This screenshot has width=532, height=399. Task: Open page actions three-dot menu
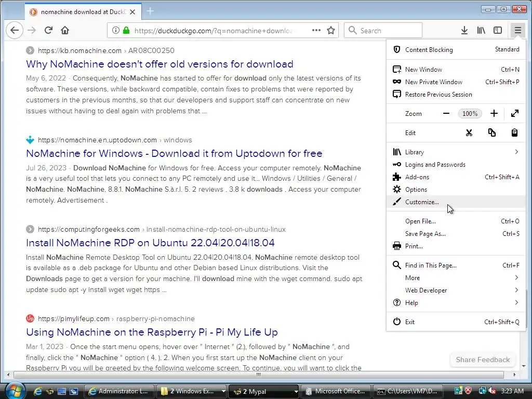tap(316, 31)
